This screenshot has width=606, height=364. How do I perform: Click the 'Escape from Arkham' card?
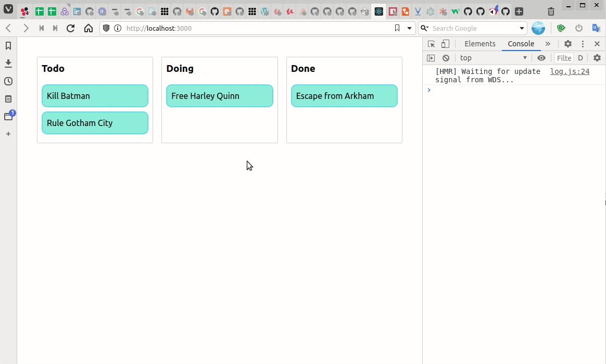[344, 96]
